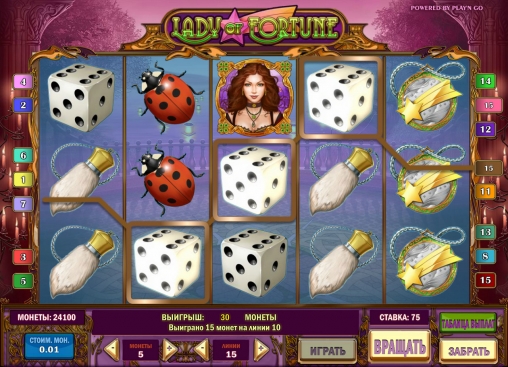Select orange payline 11 marker
Image resolution: width=508 pixels, height=367 pixels.
click(485, 191)
